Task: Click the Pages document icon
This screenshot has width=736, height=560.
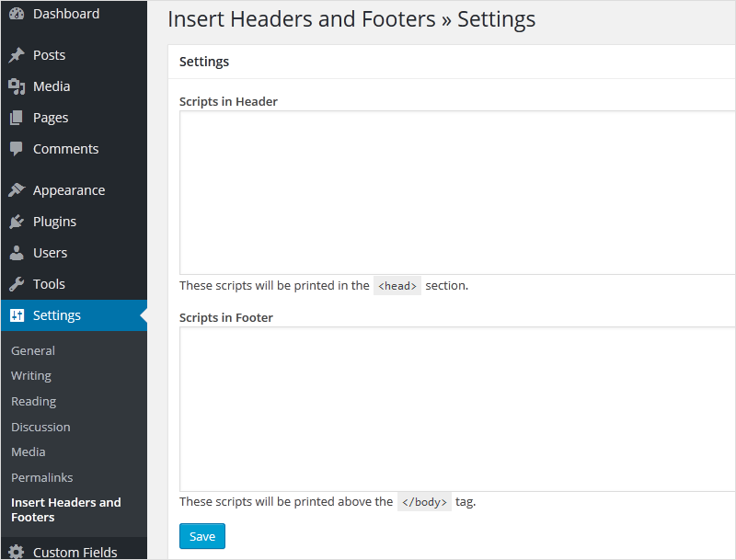Action: pos(17,118)
